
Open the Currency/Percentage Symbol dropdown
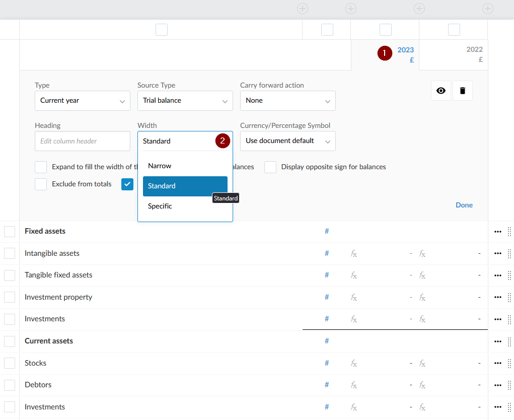coord(287,141)
